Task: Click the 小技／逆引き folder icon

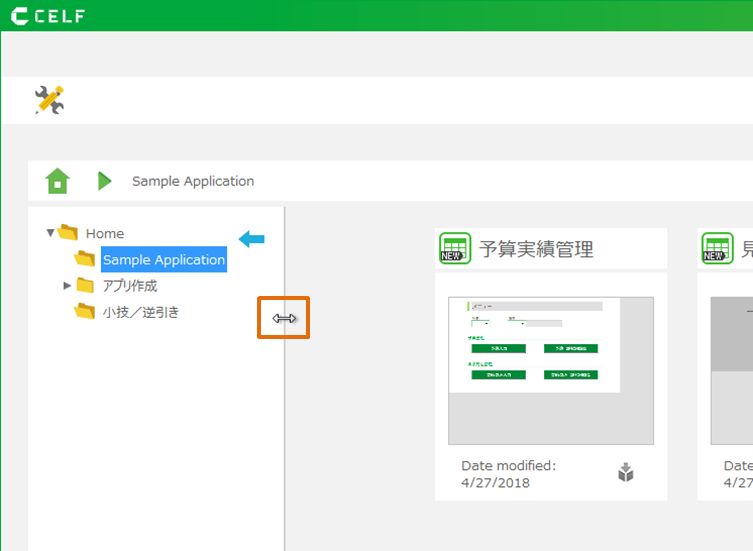Action: (85, 312)
